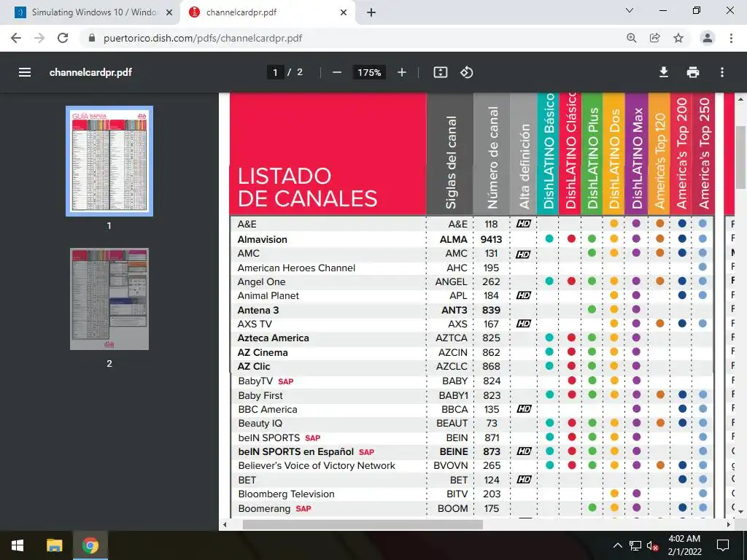747x560 pixels.
Task: Toggle the PDF sidebar menu icon
Action: click(25, 72)
